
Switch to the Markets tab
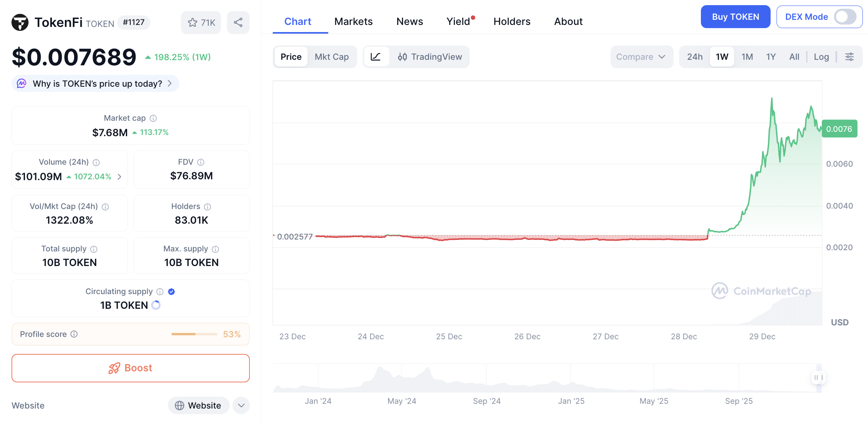[353, 21]
